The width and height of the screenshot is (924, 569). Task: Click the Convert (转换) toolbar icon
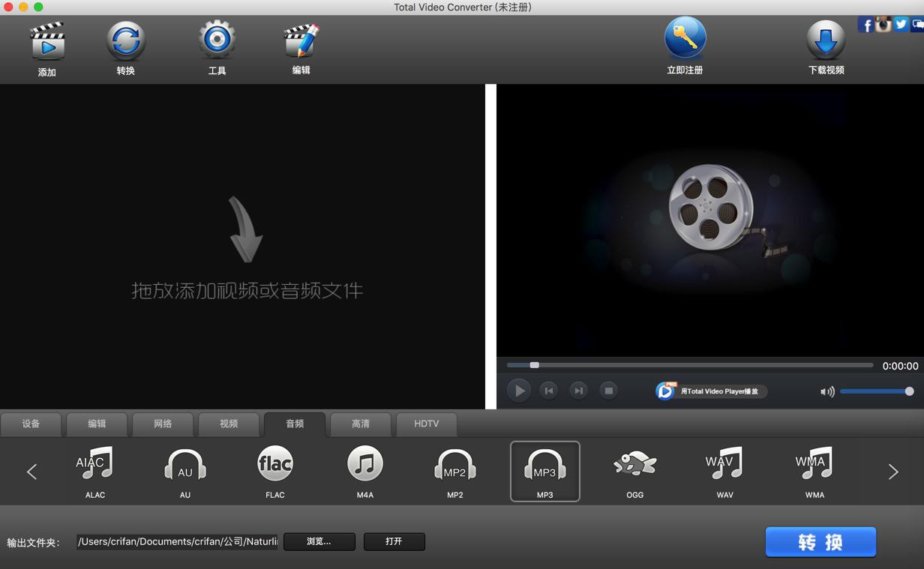125,40
